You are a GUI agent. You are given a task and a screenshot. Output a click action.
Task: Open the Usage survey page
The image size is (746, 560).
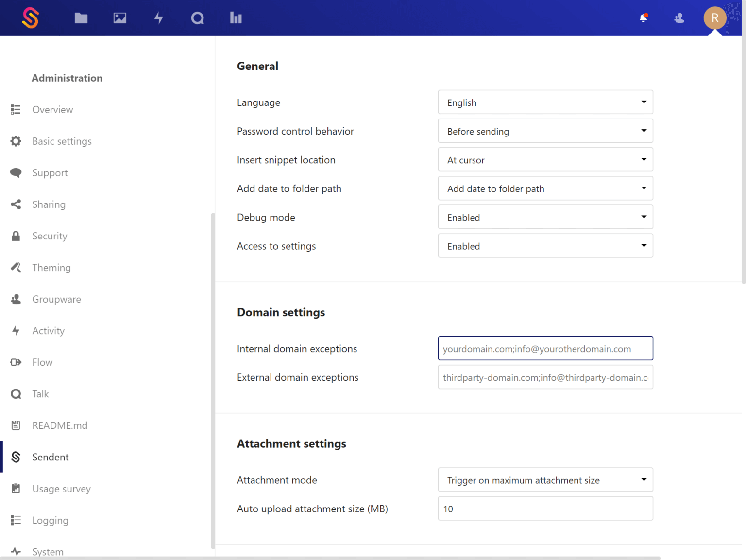pyautogui.click(x=61, y=489)
